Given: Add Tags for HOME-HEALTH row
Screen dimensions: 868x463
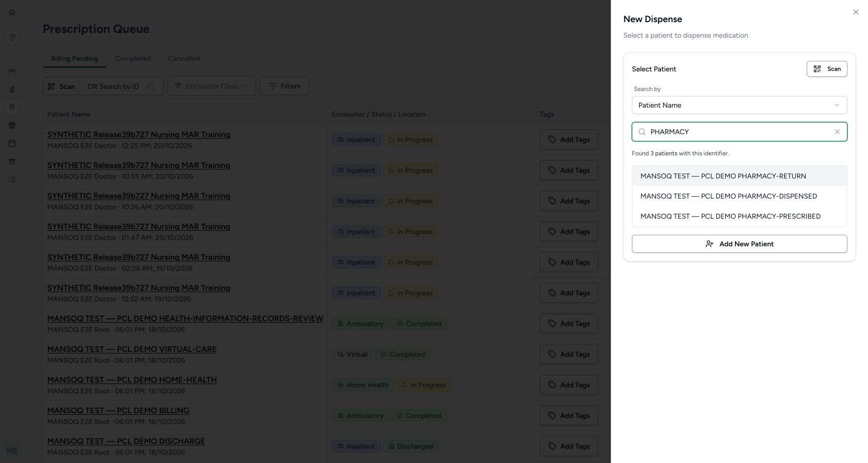Looking at the screenshot, I should point(569,385).
